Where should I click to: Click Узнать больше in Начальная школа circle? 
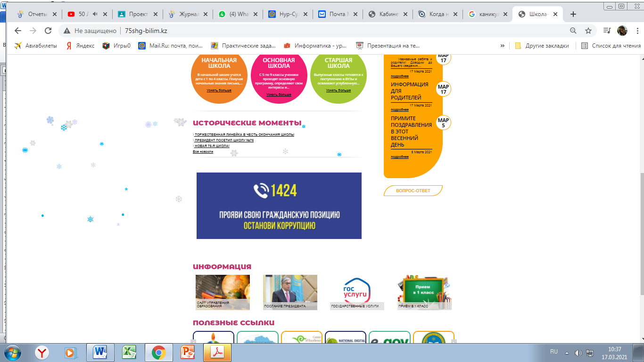pos(219,90)
